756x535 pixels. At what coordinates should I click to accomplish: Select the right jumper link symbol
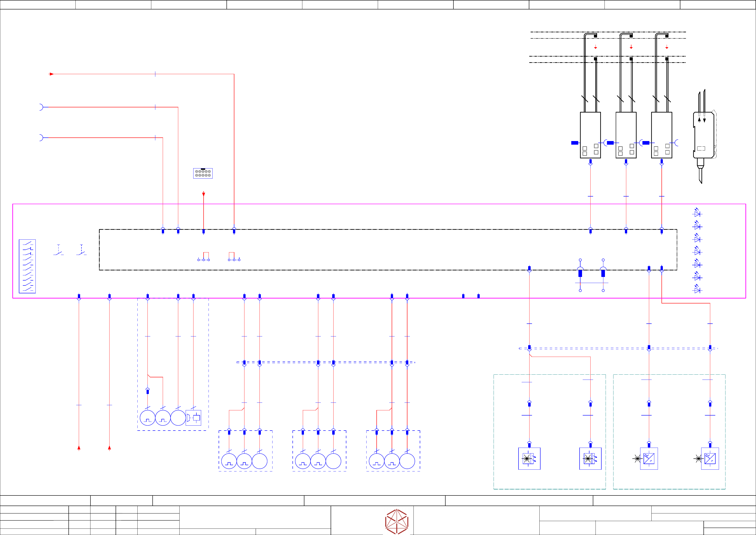[x=234, y=257]
